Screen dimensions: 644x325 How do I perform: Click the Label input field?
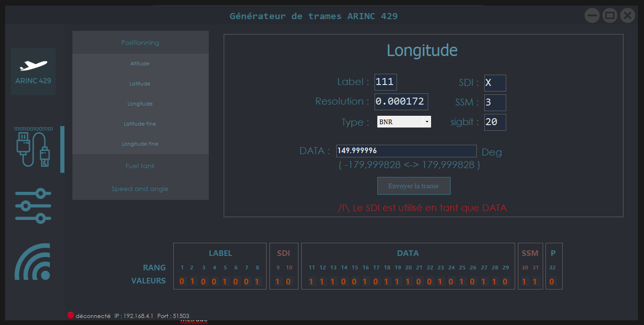[386, 82]
